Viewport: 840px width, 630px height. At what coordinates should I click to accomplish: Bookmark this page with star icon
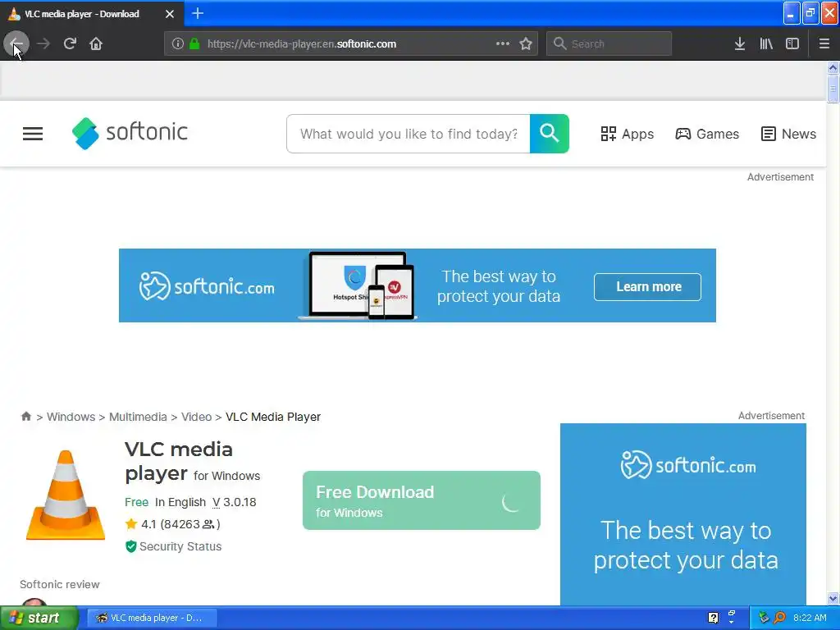click(x=526, y=43)
